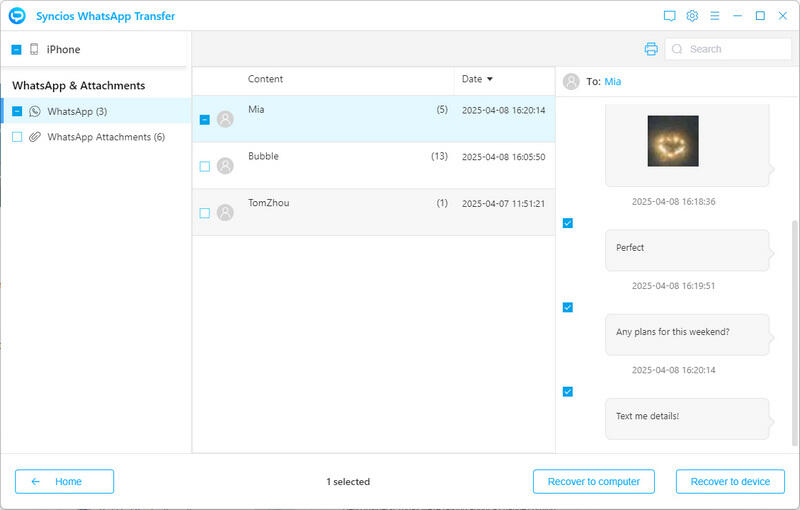Click Recover to computer button

click(593, 481)
